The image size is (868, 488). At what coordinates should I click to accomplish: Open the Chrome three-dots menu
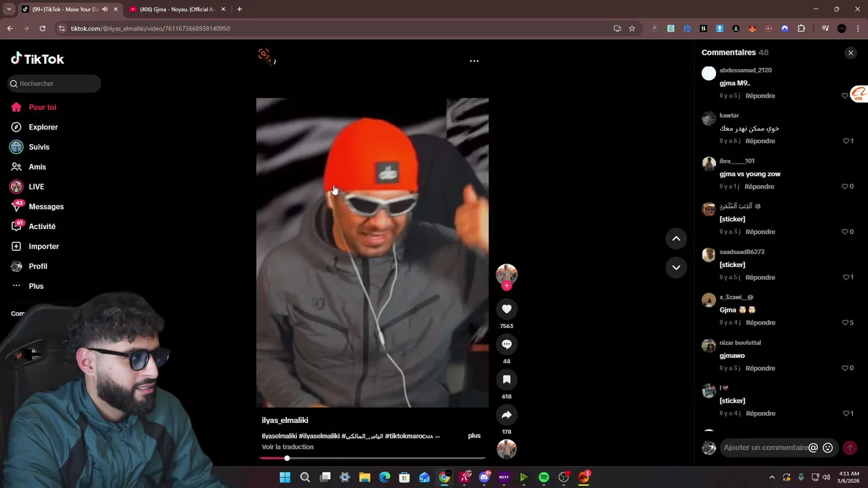(x=859, y=28)
